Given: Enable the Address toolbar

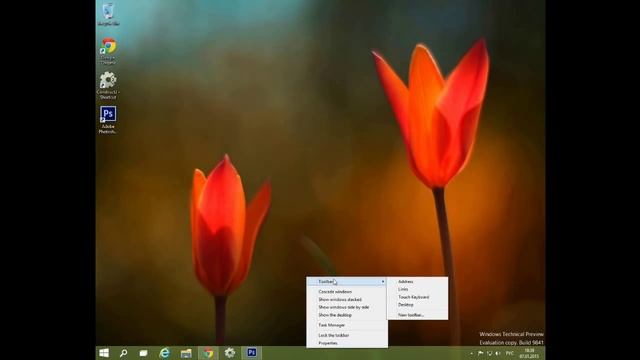Looking at the screenshot, I should pyautogui.click(x=417, y=282).
